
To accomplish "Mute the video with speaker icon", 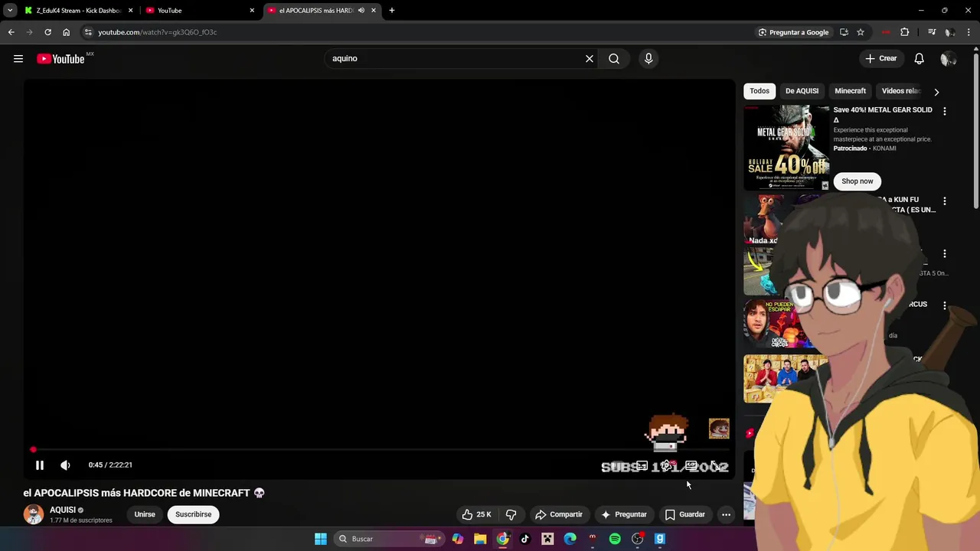I will (65, 465).
